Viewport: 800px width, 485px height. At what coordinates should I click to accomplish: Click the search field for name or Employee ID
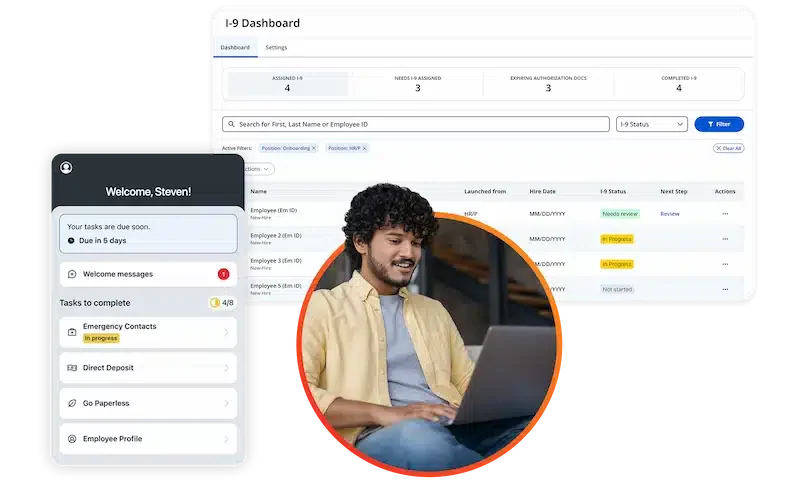416,124
